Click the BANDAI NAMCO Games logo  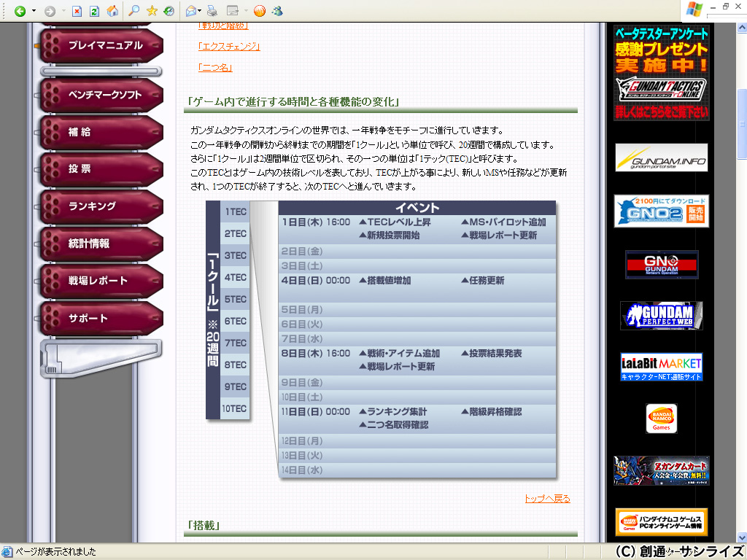[x=661, y=419]
